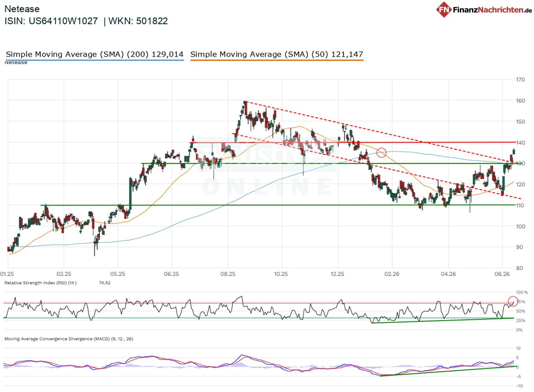Click the 06.25 date axis label
534x392 pixels.
[172, 274]
